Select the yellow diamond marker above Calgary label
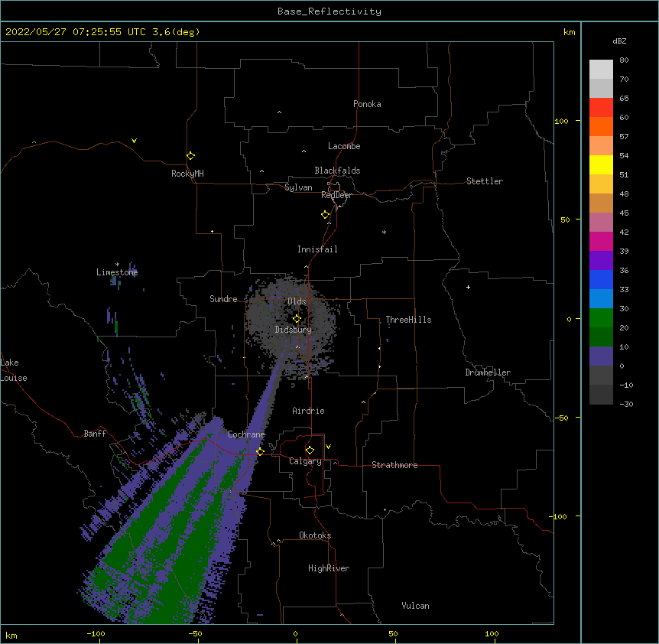 click(310, 450)
